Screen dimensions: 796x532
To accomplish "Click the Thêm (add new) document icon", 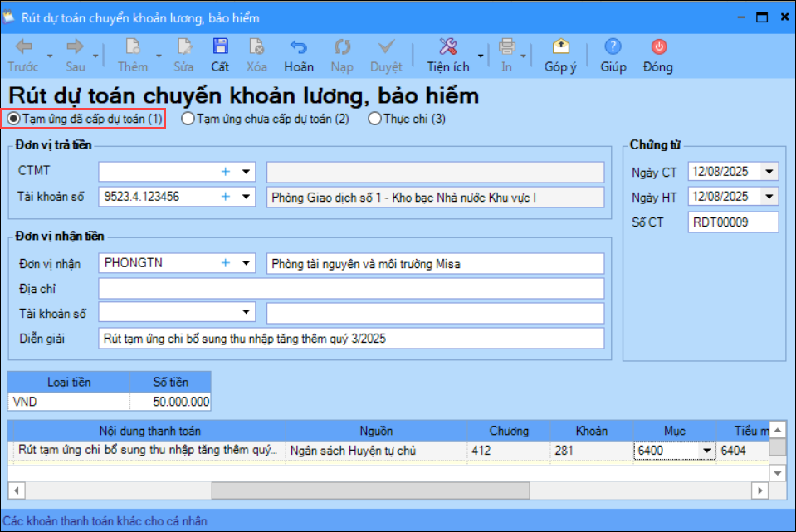I will [133, 46].
